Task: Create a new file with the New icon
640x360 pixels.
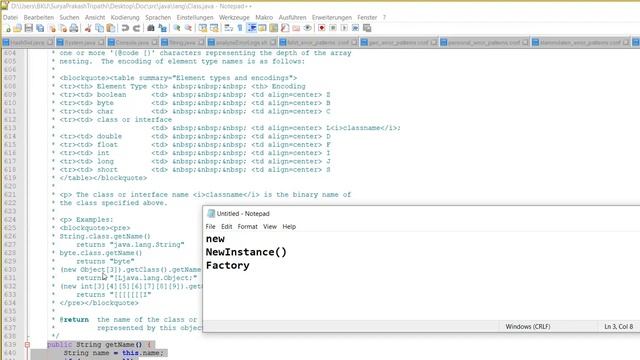Action: pyautogui.click(x=7, y=28)
